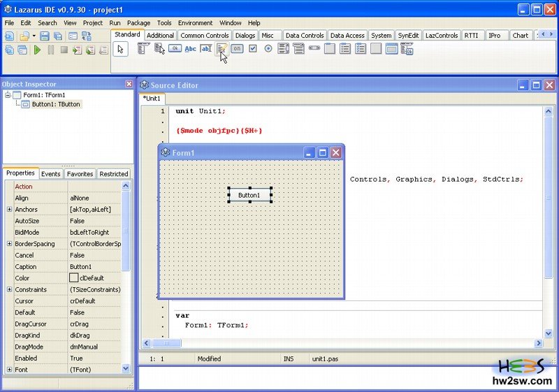Switch to the Events tab in Object Inspector
The image size is (559, 392).
(50, 174)
